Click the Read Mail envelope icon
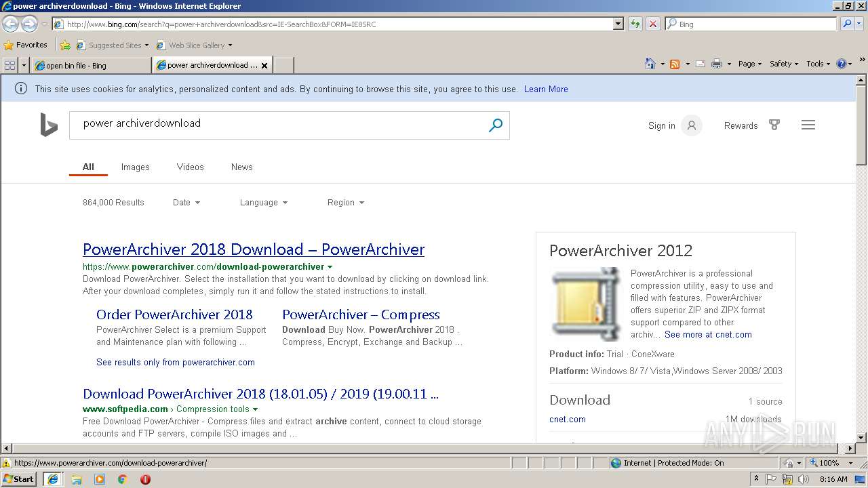The height and width of the screenshot is (488, 868). pos(700,64)
